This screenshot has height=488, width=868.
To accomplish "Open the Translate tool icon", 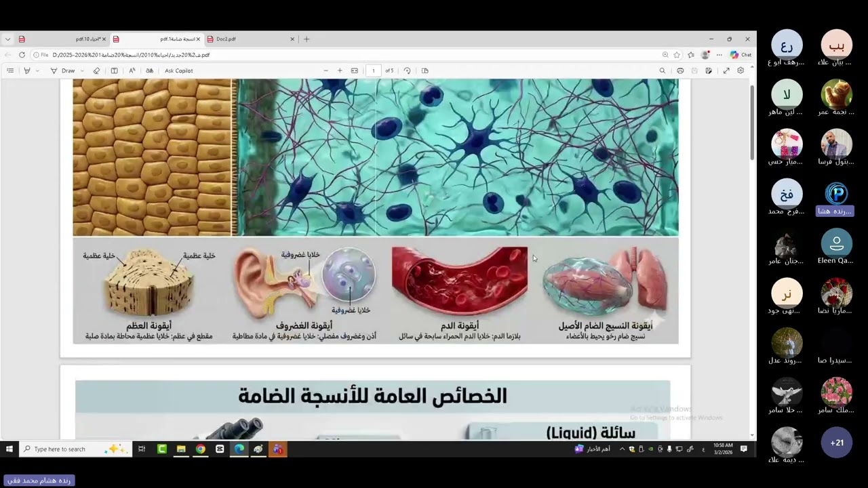I will pos(149,70).
